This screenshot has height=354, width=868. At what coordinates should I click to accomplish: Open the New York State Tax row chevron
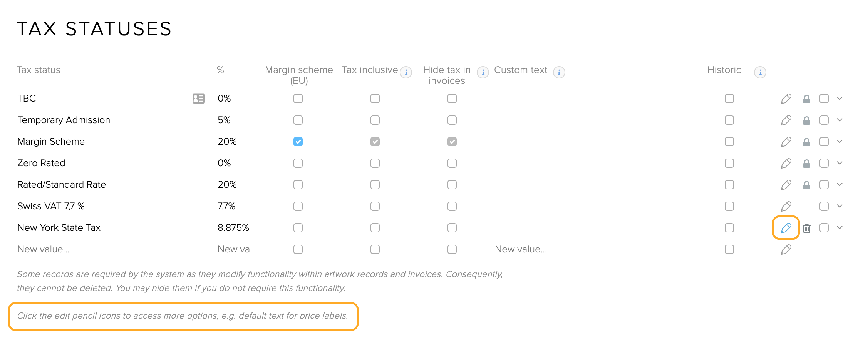pyautogui.click(x=840, y=228)
